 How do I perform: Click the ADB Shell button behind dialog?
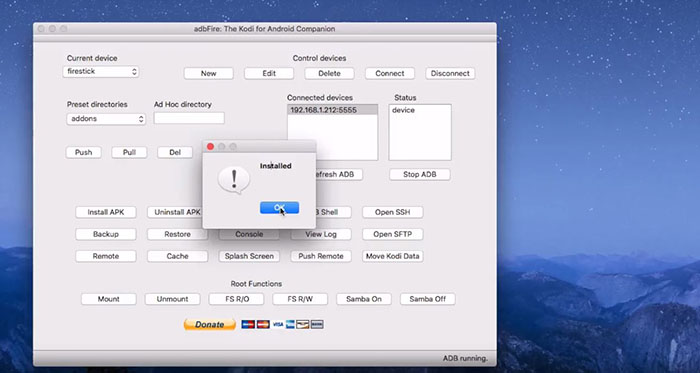(x=333, y=212)
